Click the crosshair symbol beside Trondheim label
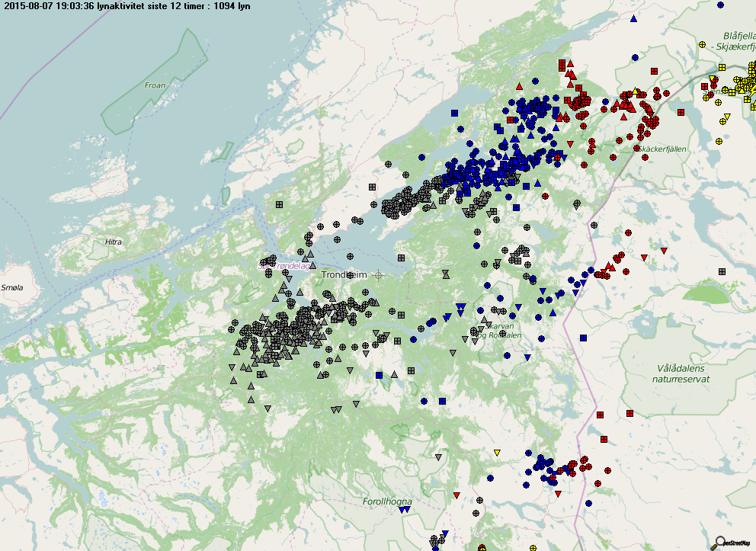 tap(378, 274)
